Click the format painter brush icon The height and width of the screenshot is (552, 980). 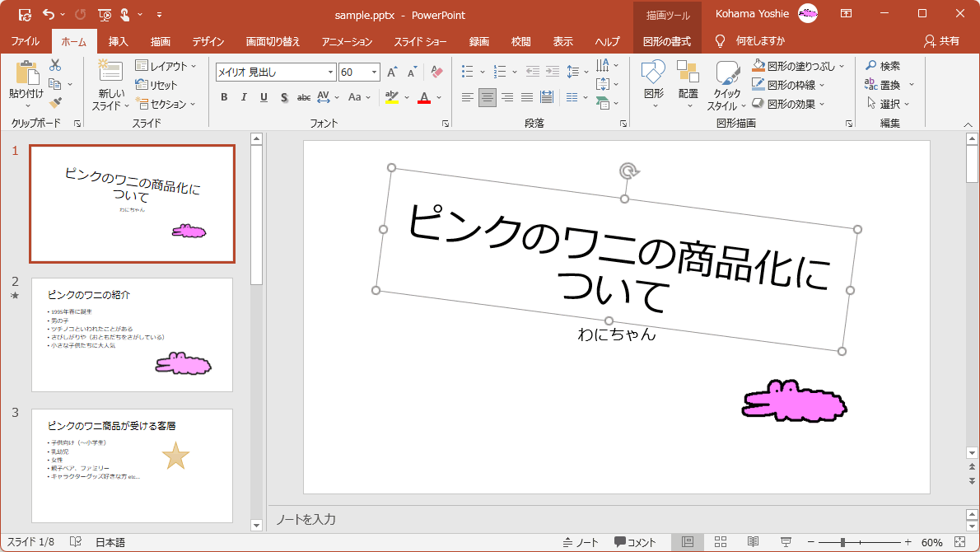(x=55, y=103)
